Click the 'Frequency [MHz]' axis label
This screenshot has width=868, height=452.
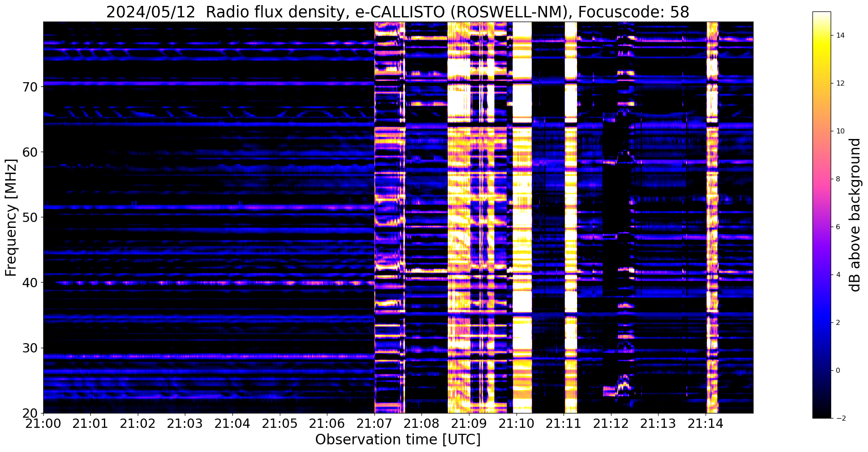pyautogui.click(x=11, y=217)
